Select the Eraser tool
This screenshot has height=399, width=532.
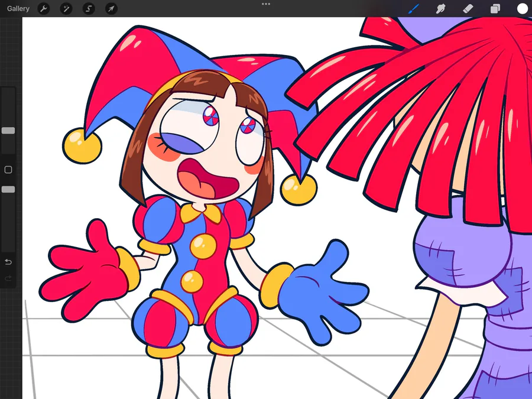tap(468, 8)
